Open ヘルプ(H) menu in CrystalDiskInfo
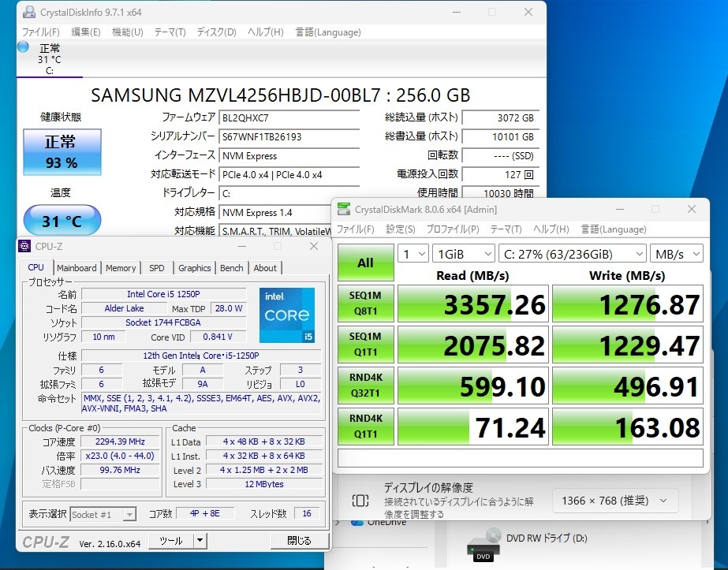This screenshot has height=570, width=728. (266, 32)
